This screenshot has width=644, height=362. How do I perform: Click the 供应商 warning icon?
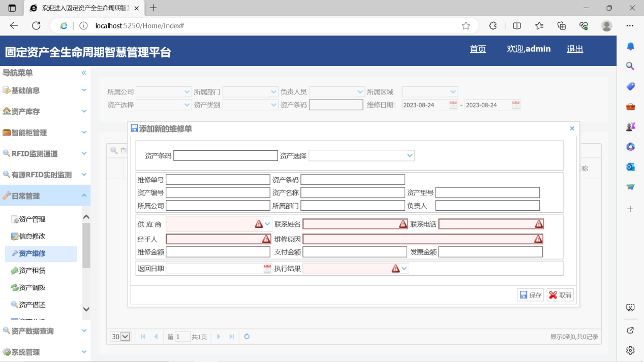pos(259,224)
